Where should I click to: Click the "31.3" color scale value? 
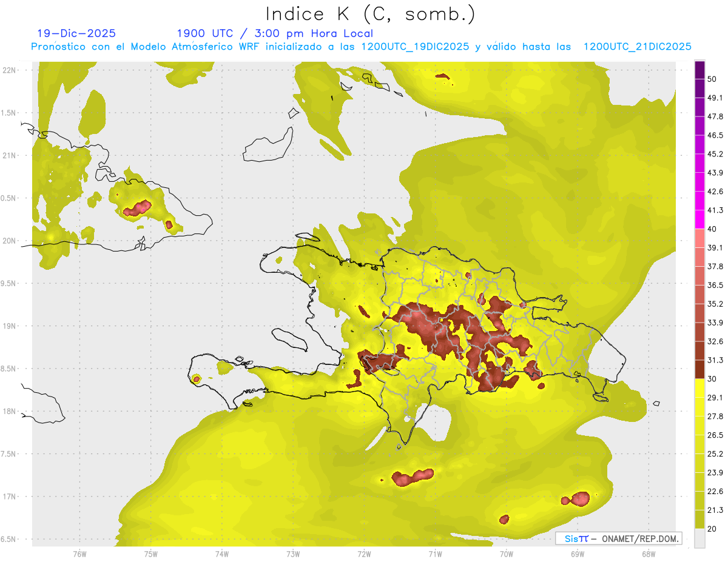coord(715,360)
